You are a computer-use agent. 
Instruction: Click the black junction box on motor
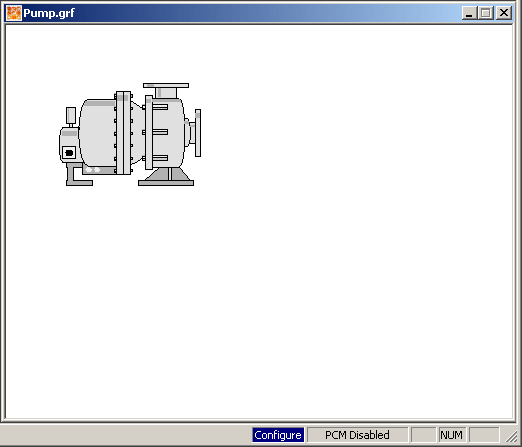pyautogui.click(x=69, y=153)
